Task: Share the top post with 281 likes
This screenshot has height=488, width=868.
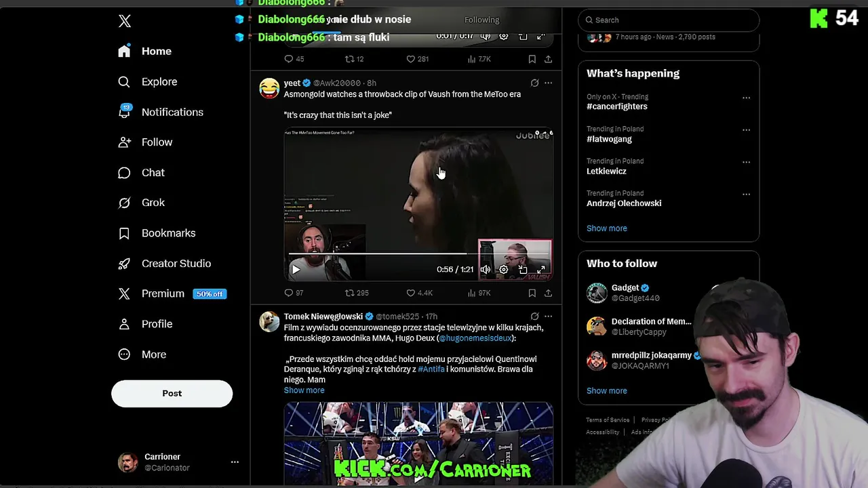Action: point(548,59)
